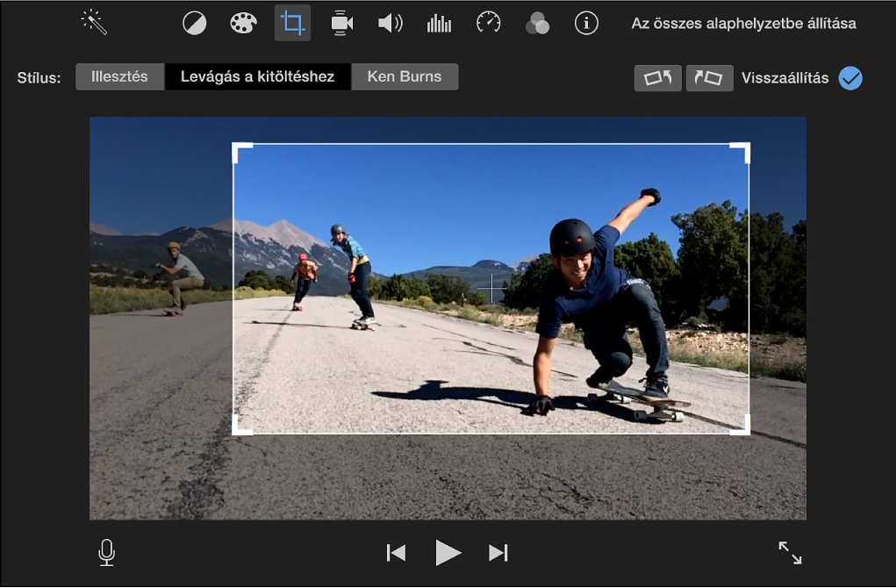Image resolution: width=896 pixels, height=588 pixels.
Task: Apply crop with the blue checkmark
Action: click(x=850, y=78)
